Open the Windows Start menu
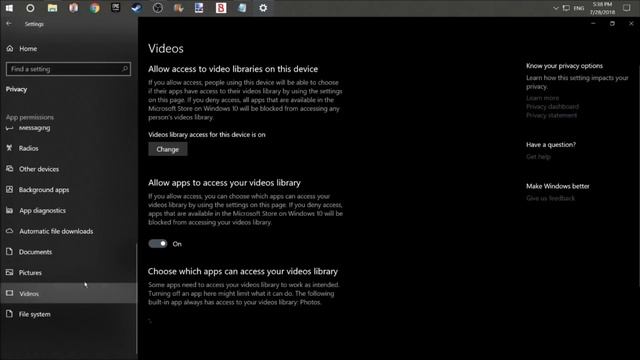640x360 pixels. pos(9,8)
